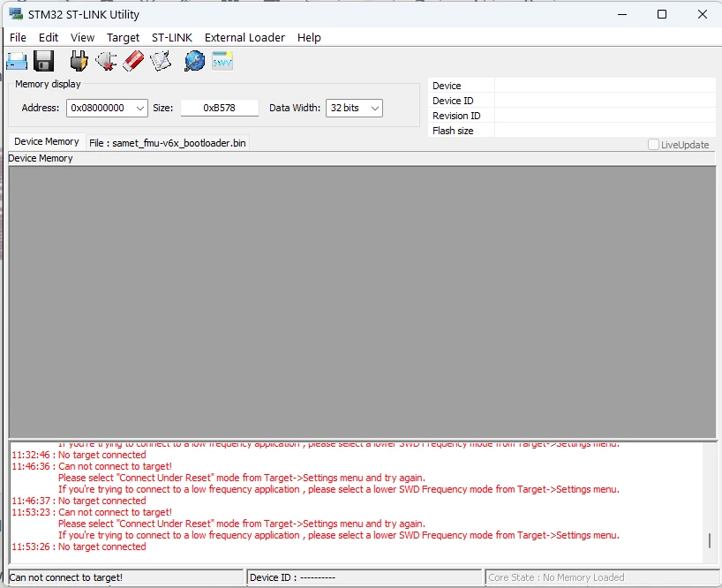Switch to the Device Memory tab
This screenshot has width=722, height=588.
47,142
